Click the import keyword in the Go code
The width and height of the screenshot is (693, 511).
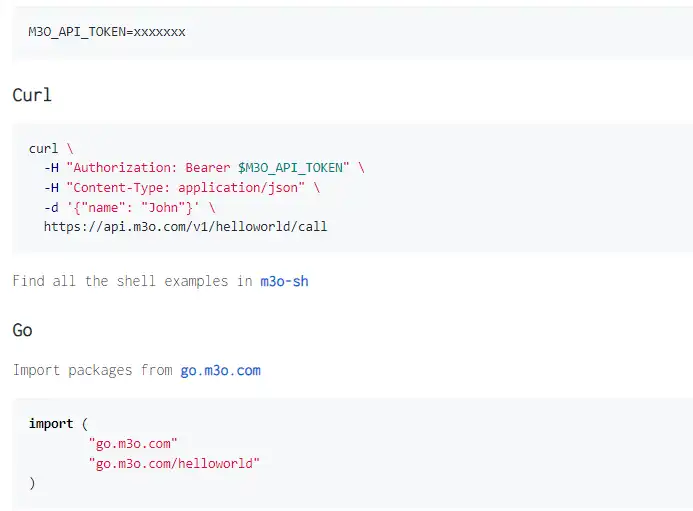click(x=51, y=423)
